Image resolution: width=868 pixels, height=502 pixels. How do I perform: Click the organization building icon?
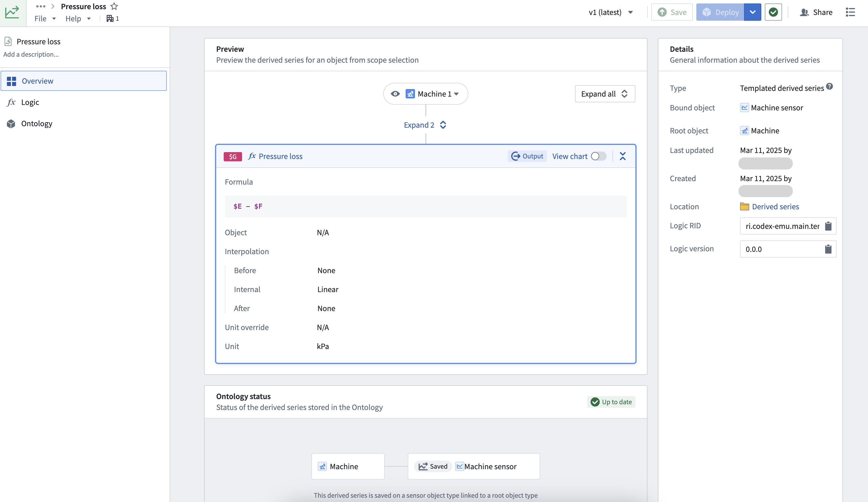(x=110, y=18)
